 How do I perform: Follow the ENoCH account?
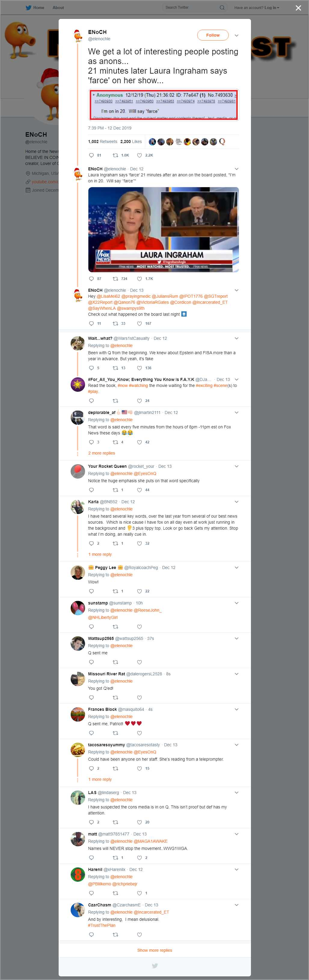(x=213, y=35)
